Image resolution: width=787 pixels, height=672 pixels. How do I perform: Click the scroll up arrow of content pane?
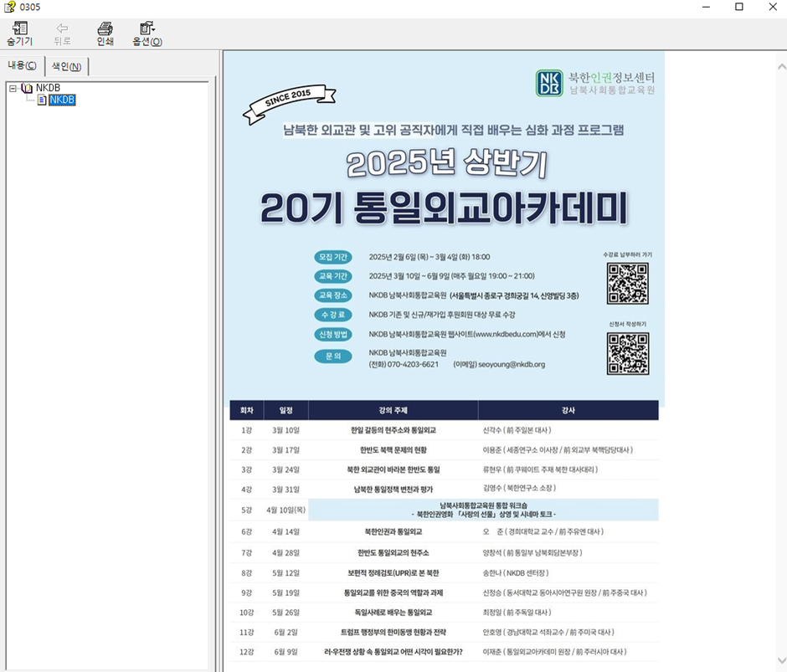tap(781, 66)
